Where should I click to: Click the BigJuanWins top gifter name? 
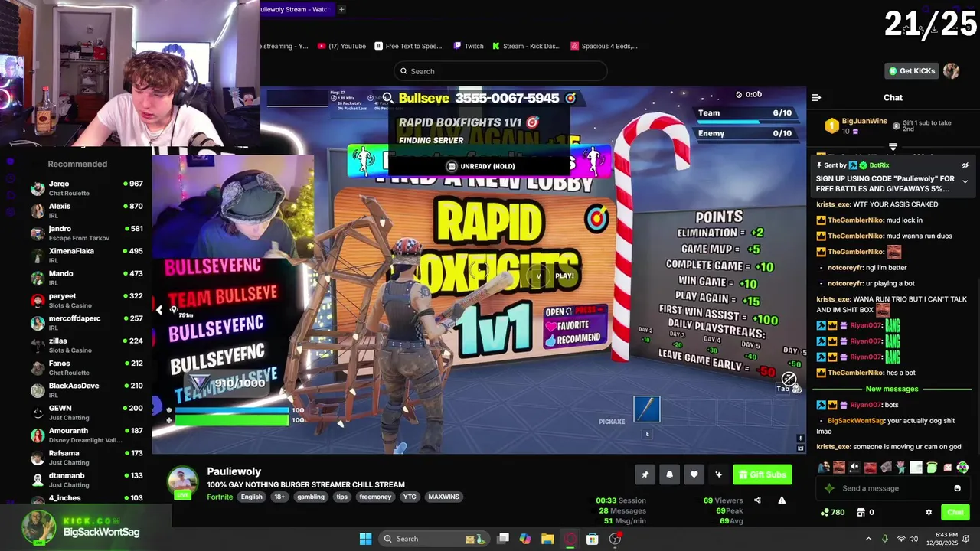point(864,122)
